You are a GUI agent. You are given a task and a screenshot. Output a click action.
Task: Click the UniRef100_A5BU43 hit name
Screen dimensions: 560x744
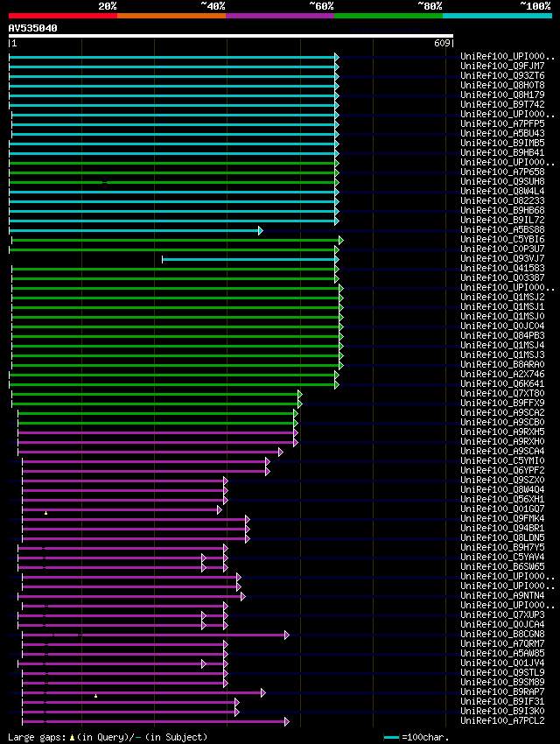502,133
